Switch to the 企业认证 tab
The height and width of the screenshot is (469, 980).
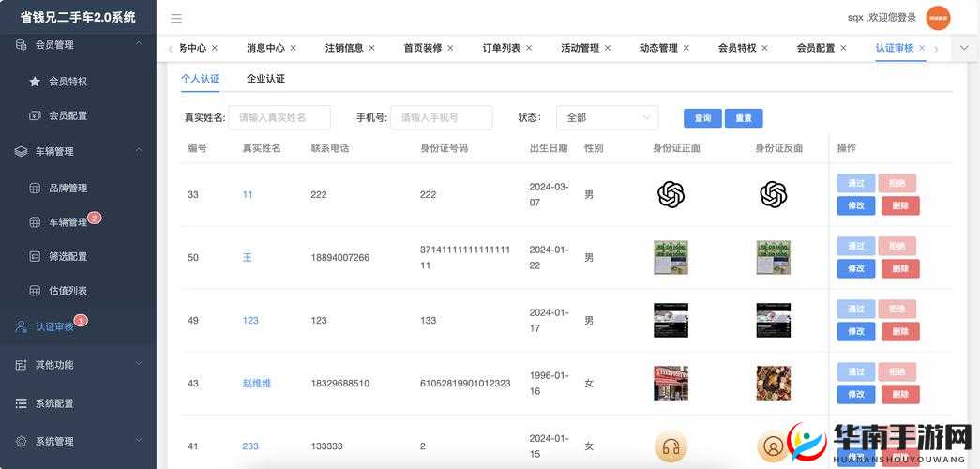pos(265,79)
